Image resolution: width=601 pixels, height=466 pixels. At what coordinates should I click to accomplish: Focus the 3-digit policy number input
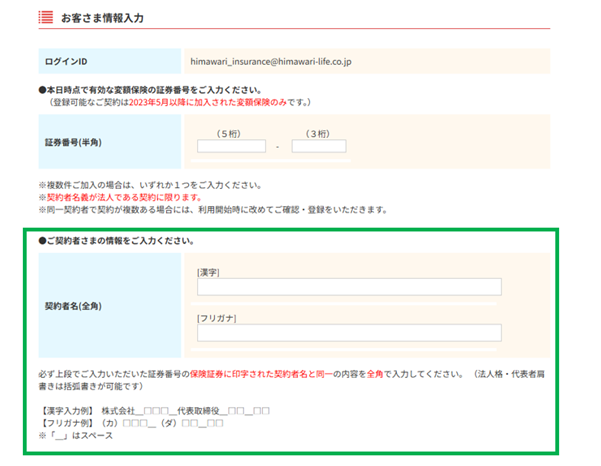click(318, 146)
